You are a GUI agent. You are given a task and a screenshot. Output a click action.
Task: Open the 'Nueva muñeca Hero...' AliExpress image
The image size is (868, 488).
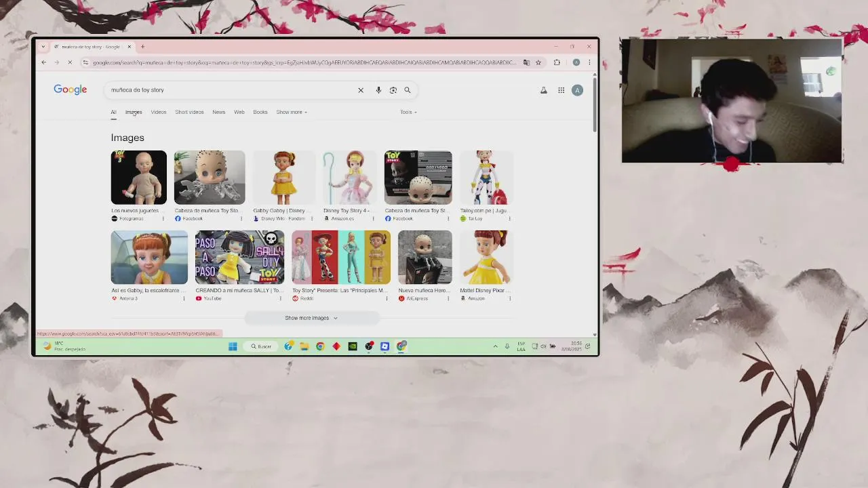tap(425, 258)
